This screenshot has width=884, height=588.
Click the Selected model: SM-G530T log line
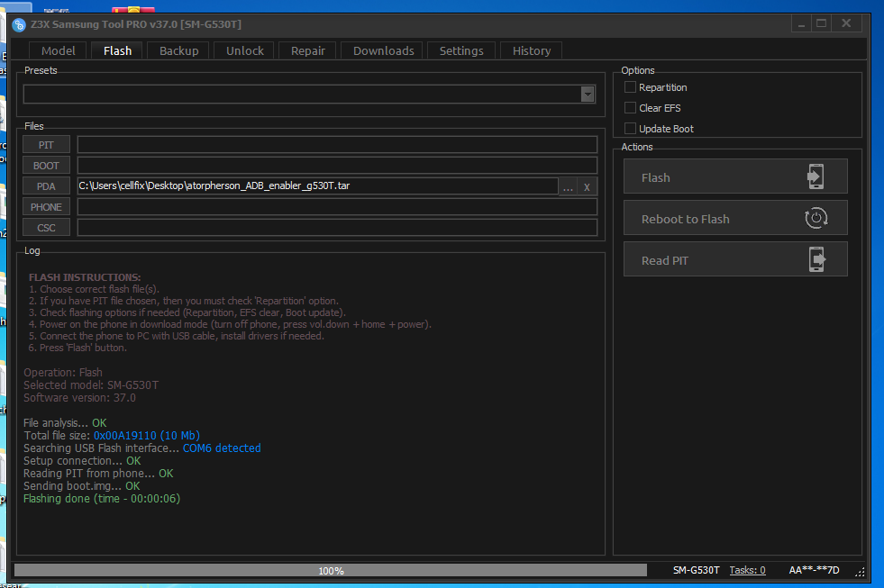tap(91, 385)
